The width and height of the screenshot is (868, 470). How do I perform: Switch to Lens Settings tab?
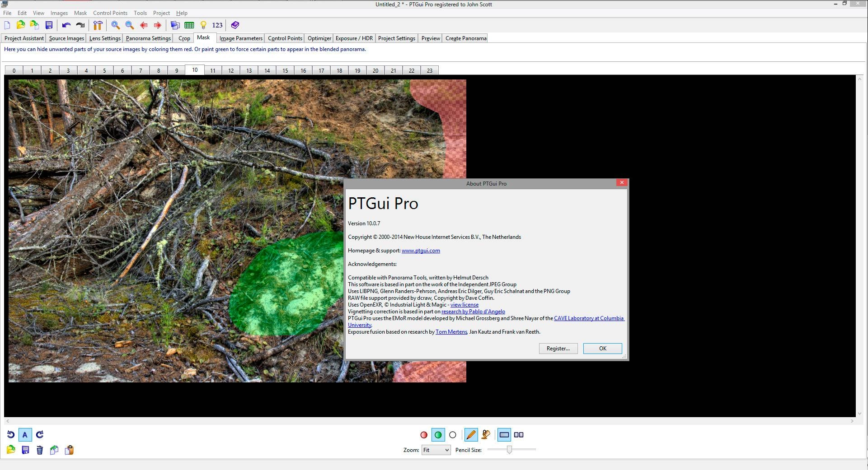[x=105, y=38]
